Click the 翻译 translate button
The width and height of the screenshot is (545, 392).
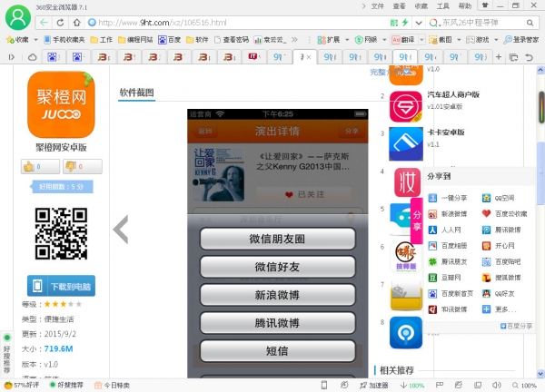(x=403, y=40)
